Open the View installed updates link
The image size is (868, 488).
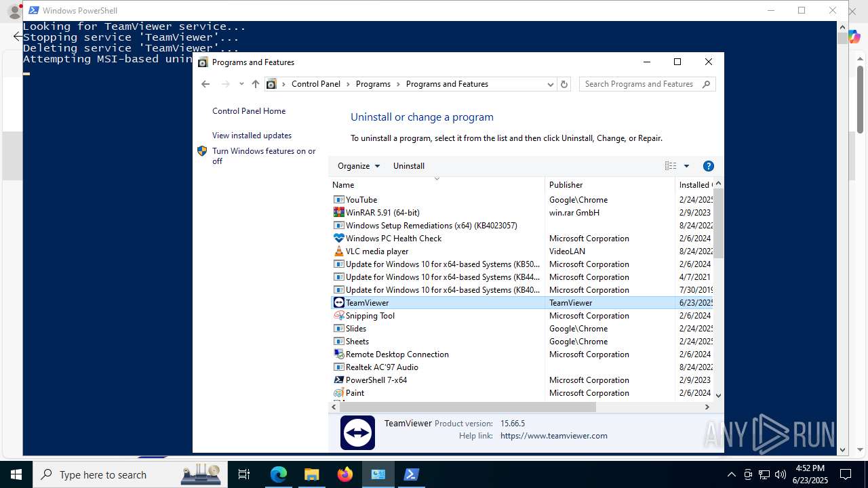pyautogui.click(x=252, y=136)
